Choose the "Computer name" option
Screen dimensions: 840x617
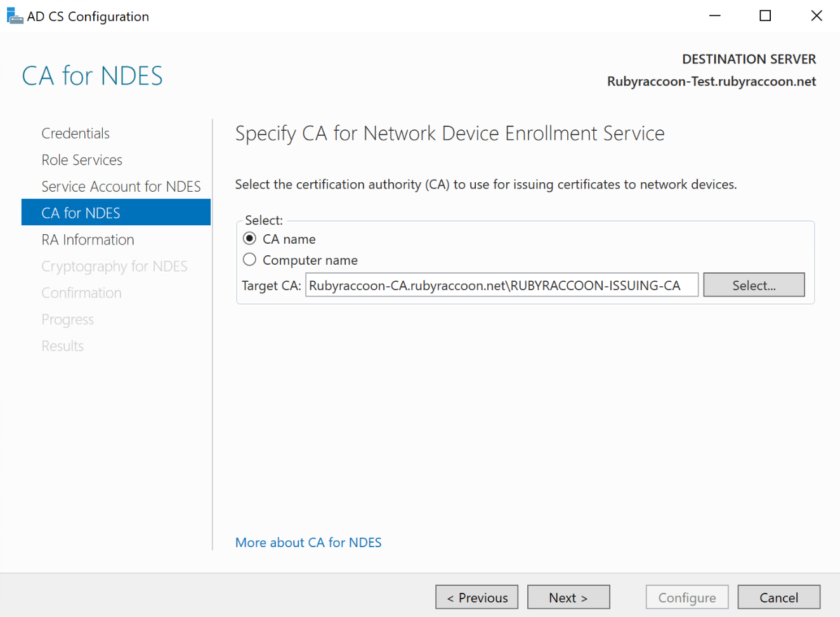click(249, 260)
